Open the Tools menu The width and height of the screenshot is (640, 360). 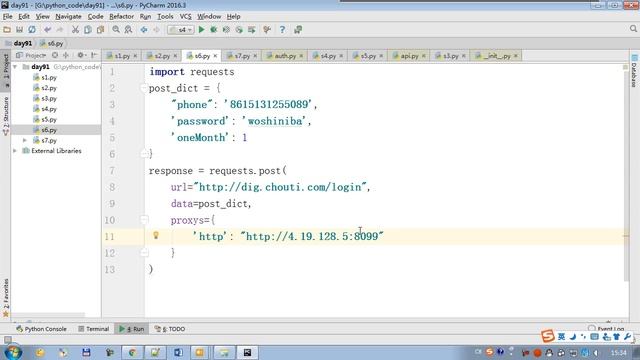click(165, 16)
